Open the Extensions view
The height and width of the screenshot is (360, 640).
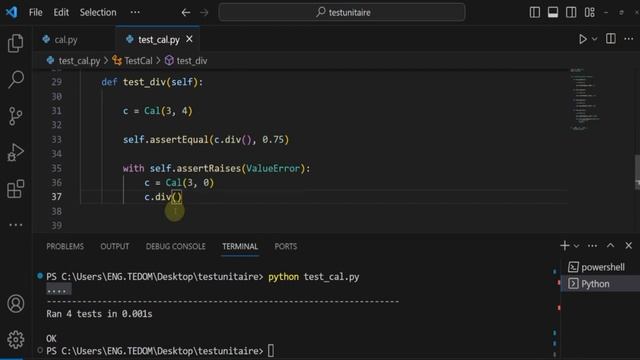point(16,189)
